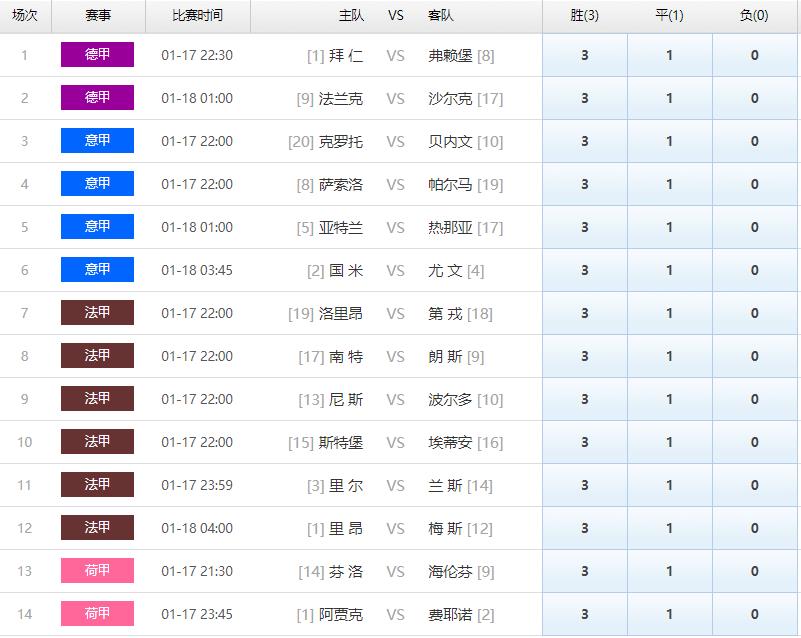
Task: Open the 荷甲 tag for 芬洛 match
Action: click(x=98, y=570)
